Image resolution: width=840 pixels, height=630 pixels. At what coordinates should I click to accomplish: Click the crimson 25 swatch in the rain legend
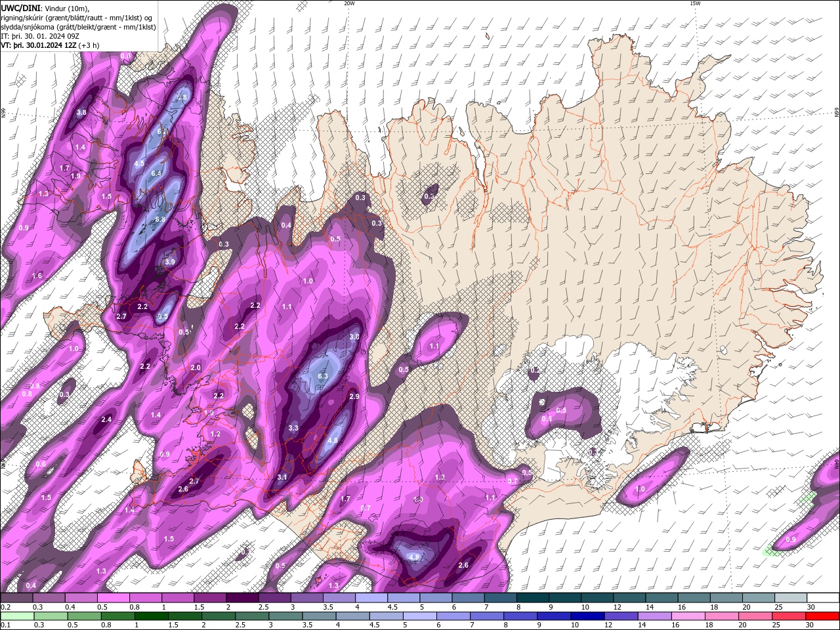pyautogui.click(x=789, y=616)
